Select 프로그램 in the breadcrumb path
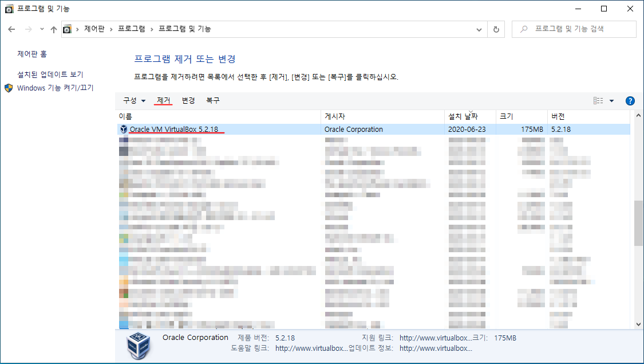Screen dimensions: 644x364 click(132, 29)
